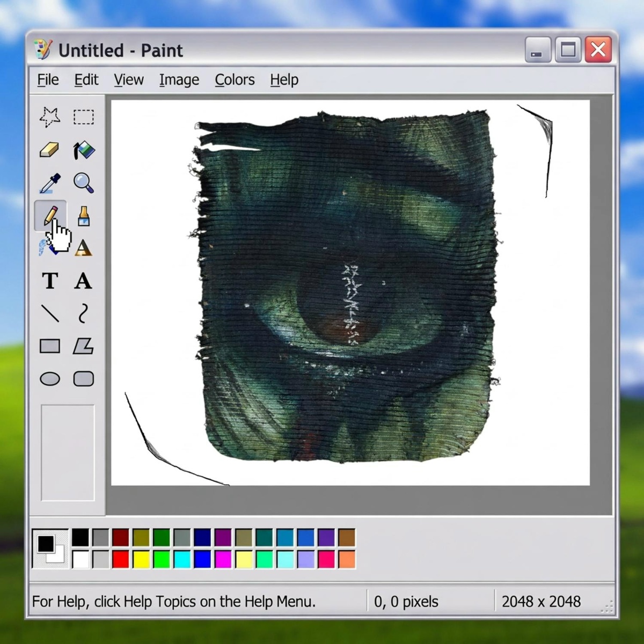Pick the bright red color swatch
The height and width of the screenshot is (644, 644).
121,559
